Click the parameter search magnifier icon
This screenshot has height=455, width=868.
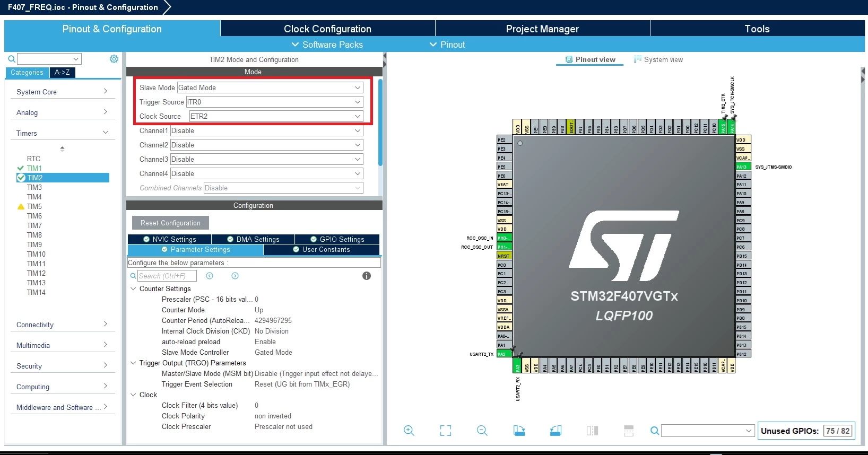pos(133,276)
